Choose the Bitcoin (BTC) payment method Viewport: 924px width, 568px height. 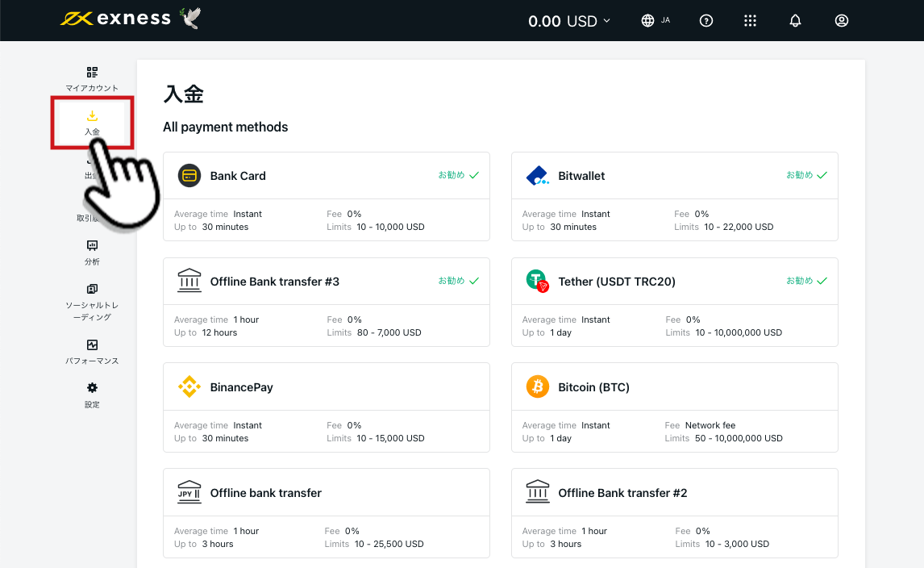[675, 407]
